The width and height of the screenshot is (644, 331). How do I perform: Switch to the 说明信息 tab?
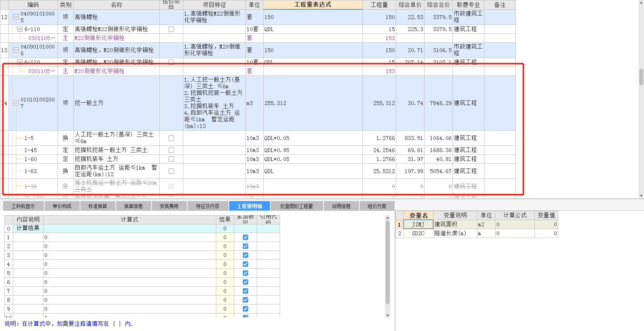[x=341, y=206]
